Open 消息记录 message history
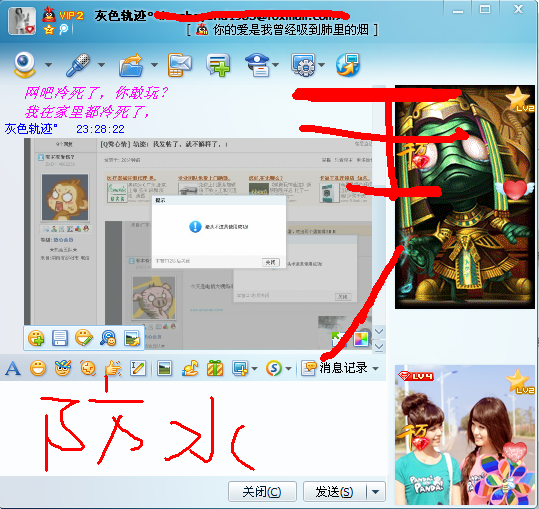This screenshot has width=539, height=509. (335, 368)
